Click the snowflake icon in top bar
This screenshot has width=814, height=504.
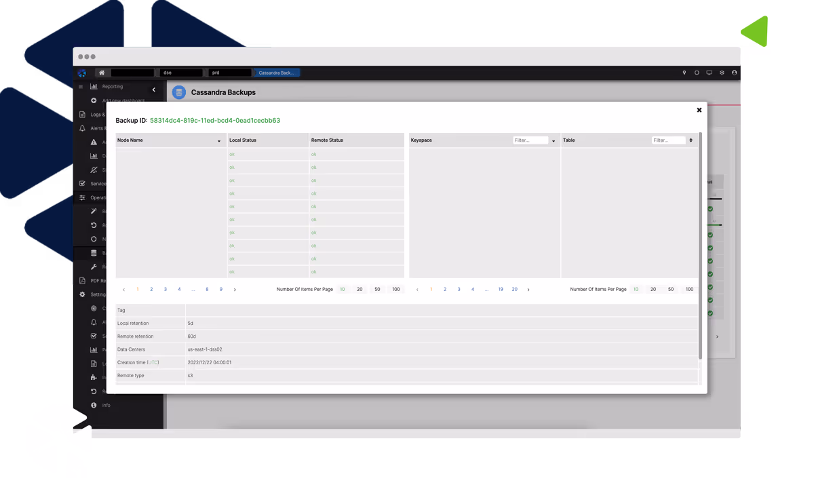(x=722, y=73)
